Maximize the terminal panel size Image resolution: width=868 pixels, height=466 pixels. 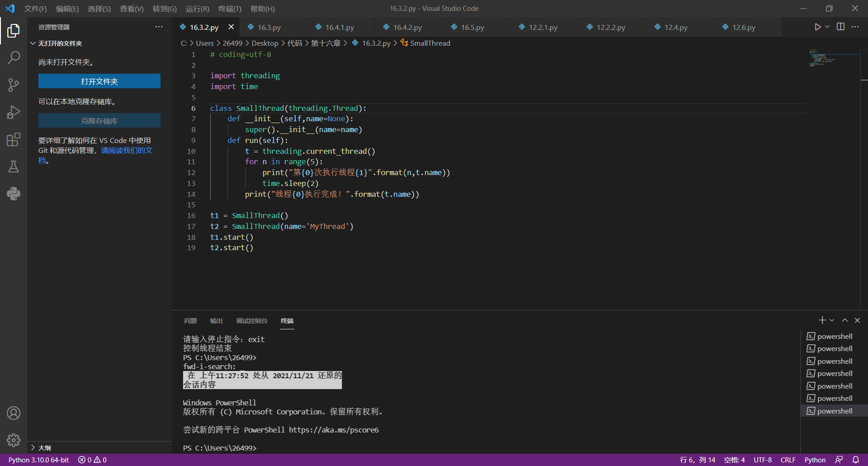tap(844, 320)
